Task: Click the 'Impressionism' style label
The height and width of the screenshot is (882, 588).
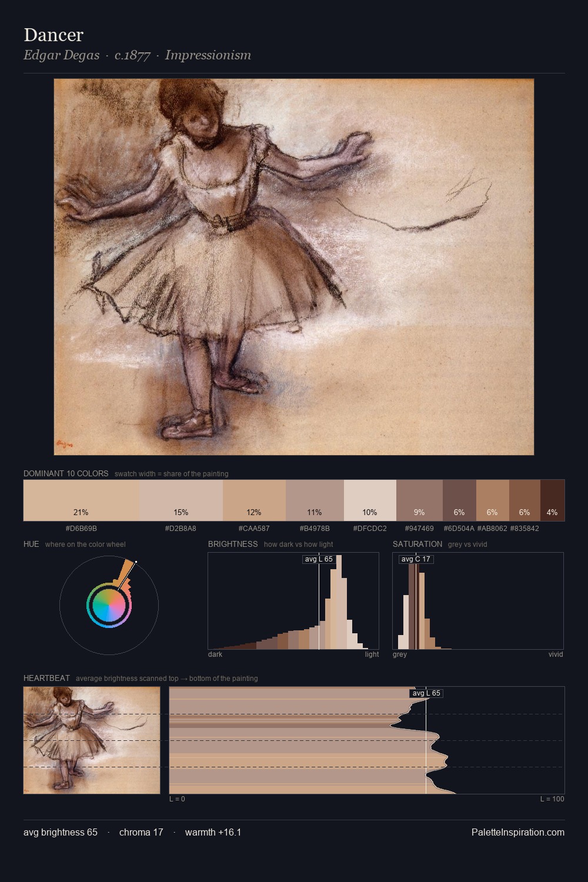Action: [x=208, y=55]
